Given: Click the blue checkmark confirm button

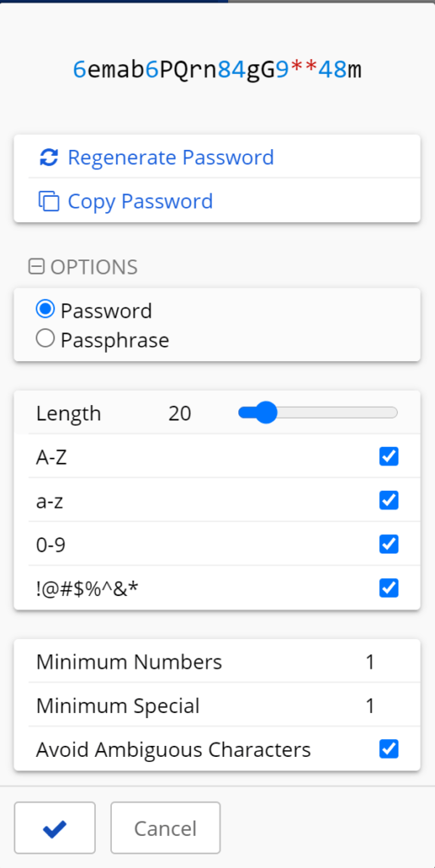Looking at the screenshot, I should pos(55,827).
